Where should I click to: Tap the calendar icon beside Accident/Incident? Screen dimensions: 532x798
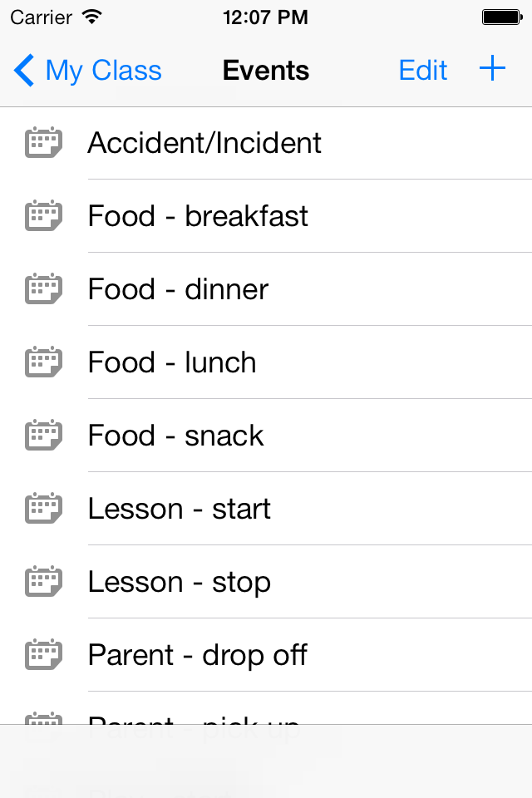[x=44, y=142]
